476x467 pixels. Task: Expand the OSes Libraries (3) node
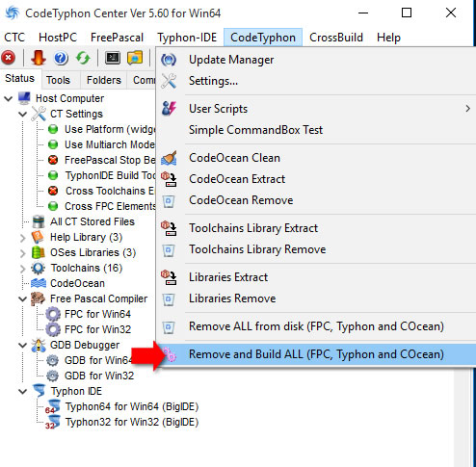click(22, 253)
